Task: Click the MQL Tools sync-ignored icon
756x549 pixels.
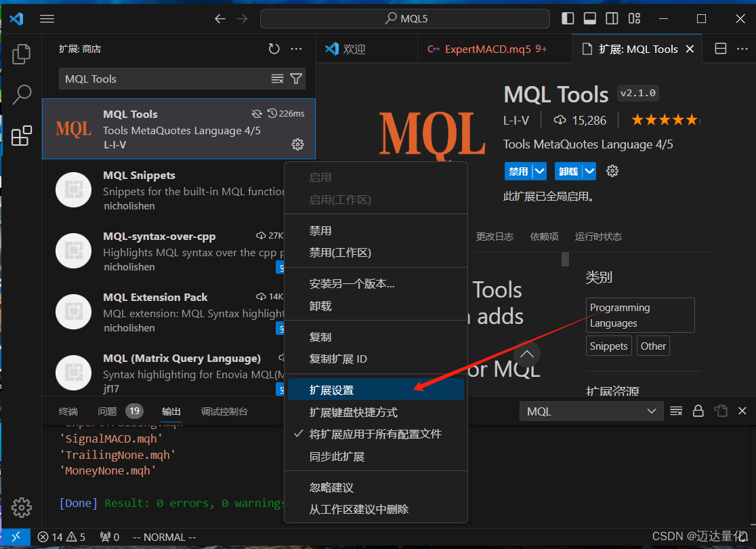Action: pyautogui.click(x=257, y=113)
